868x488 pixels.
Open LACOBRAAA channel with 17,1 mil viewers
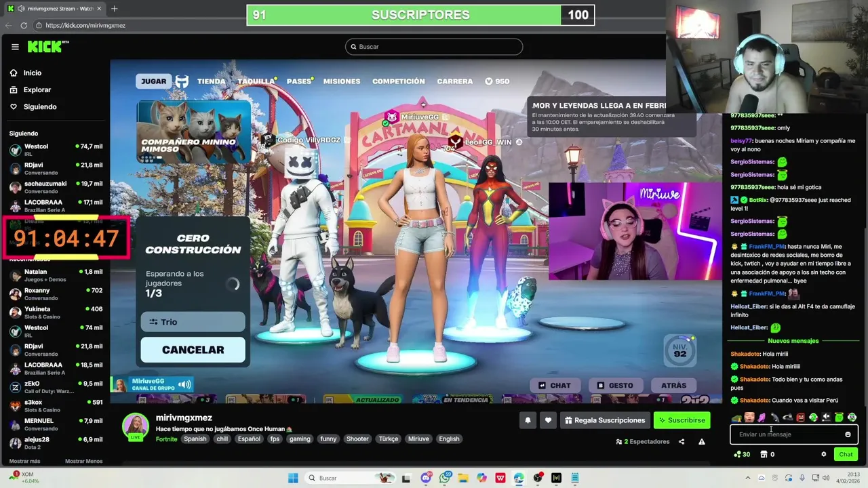coord(56,205)
